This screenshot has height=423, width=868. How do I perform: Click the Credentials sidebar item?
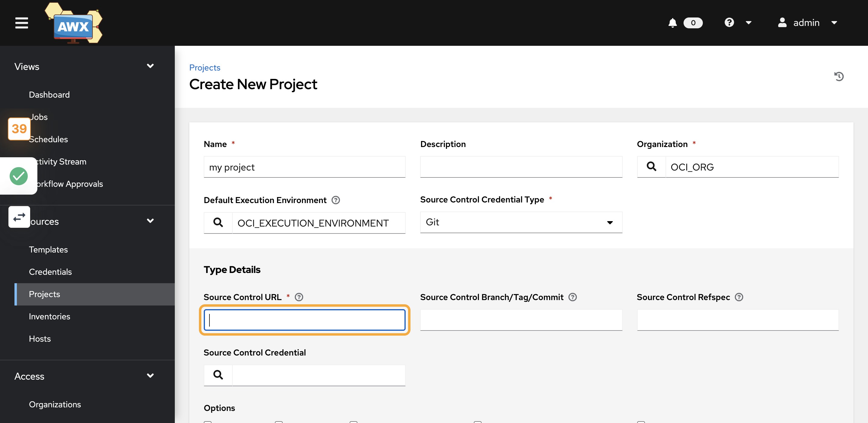tap(50, 272)
